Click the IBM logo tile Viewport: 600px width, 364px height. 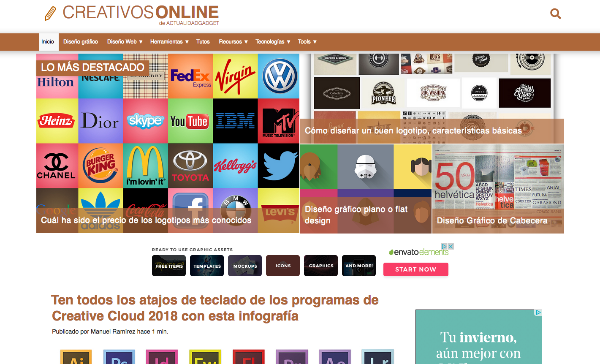click(x=235, y=121)
